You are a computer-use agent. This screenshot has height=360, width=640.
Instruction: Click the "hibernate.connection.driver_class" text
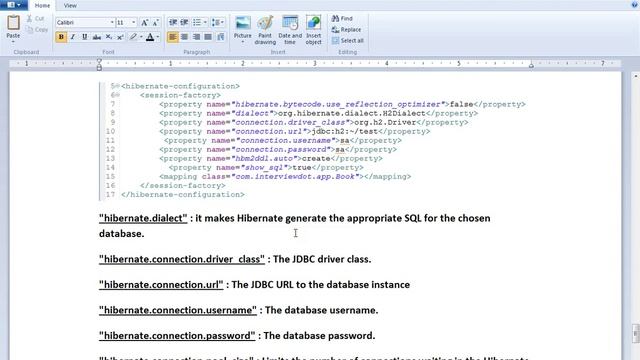[182, 259]
